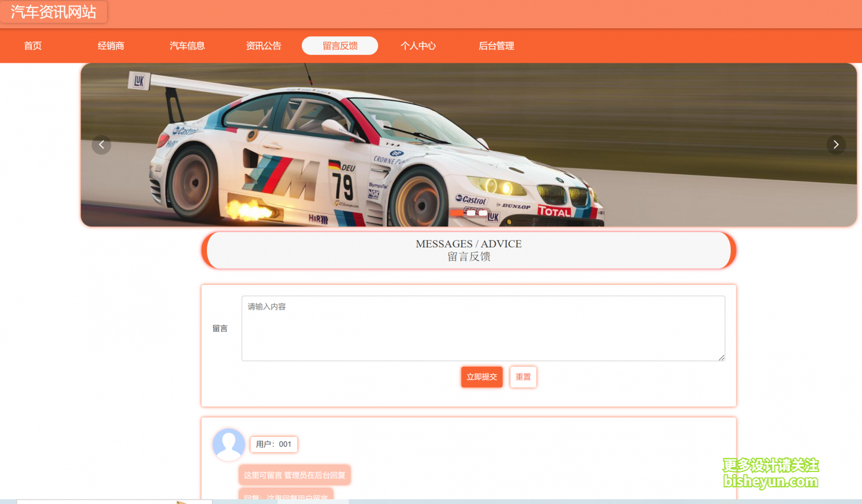Open the 汽车信息 menu item

tap(187, 46)
